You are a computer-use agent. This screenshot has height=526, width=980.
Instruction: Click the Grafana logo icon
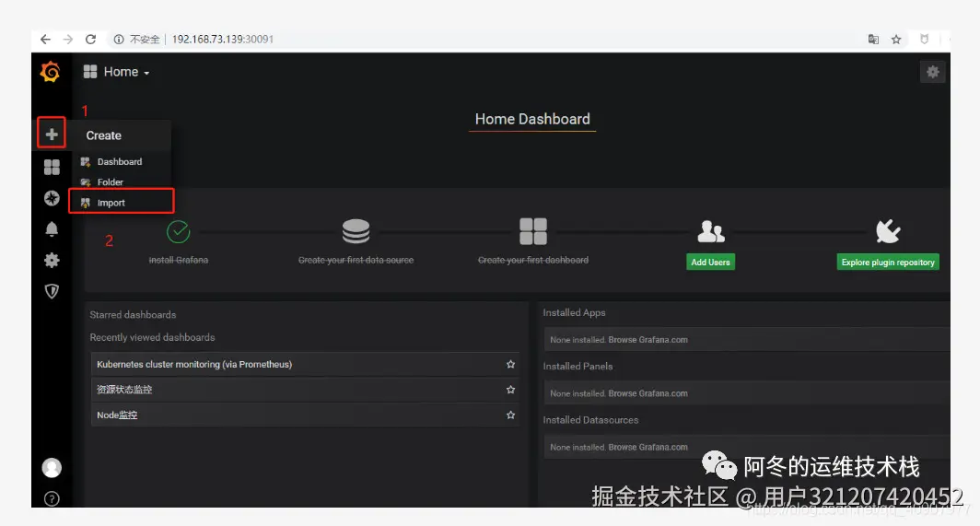tap(50, 72)
